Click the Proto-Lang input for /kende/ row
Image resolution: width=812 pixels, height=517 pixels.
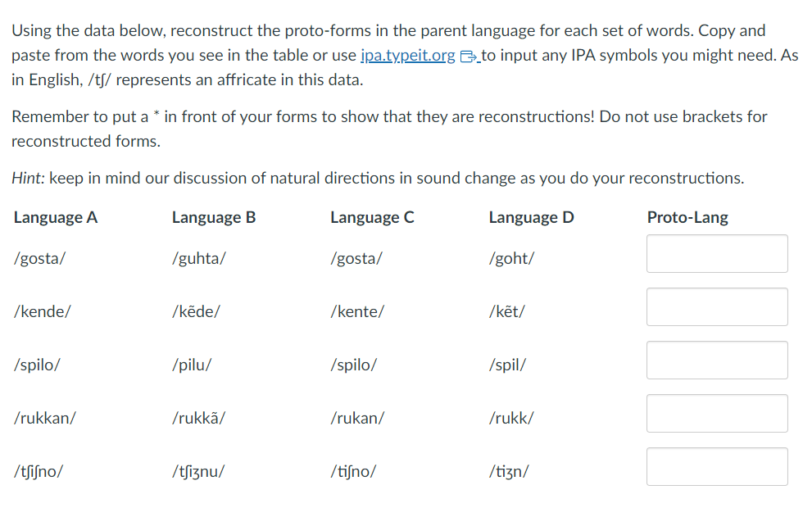tap(717, 306)
